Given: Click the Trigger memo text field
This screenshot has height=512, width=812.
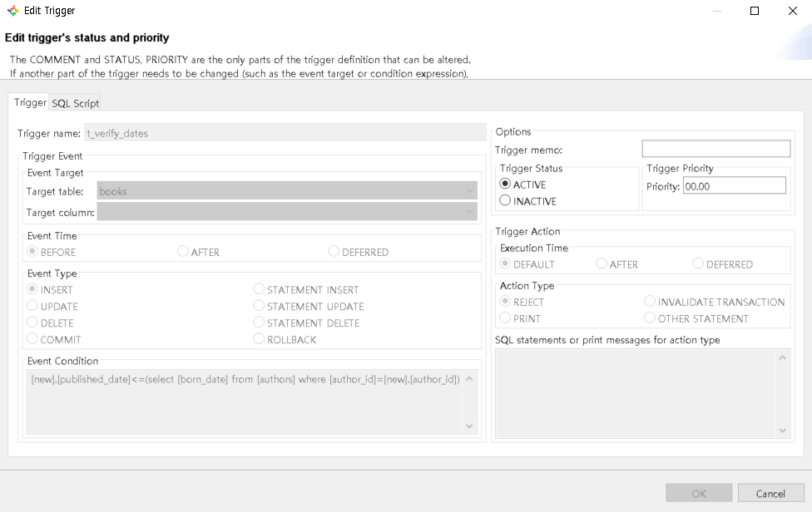Looking at the screenshot, I should [715, 149].
